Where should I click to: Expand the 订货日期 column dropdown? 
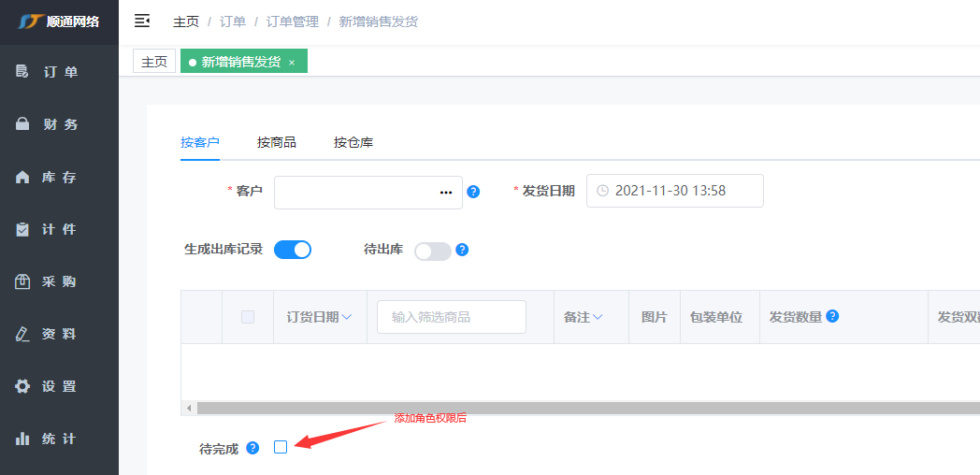pyautogui.click(x=347, y=317)
